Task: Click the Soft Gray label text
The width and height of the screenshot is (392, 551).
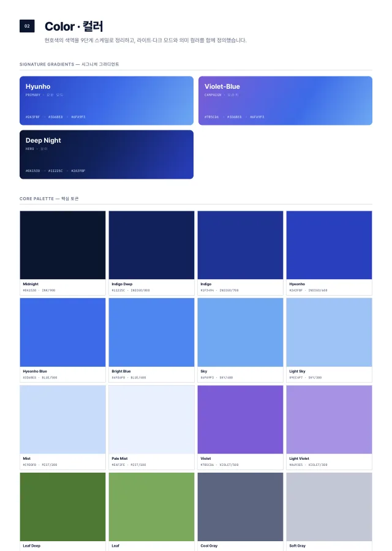Action: (298, 545)
